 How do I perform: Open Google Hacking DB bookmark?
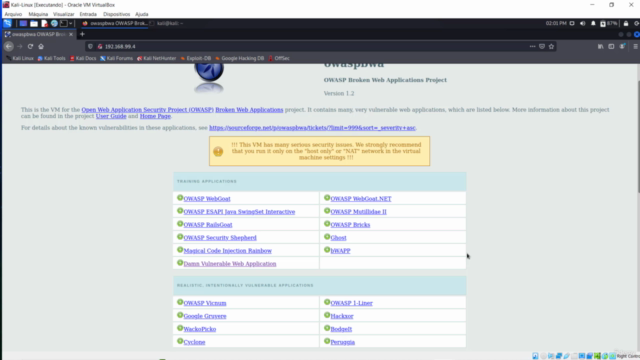click(x=240, y=58)
